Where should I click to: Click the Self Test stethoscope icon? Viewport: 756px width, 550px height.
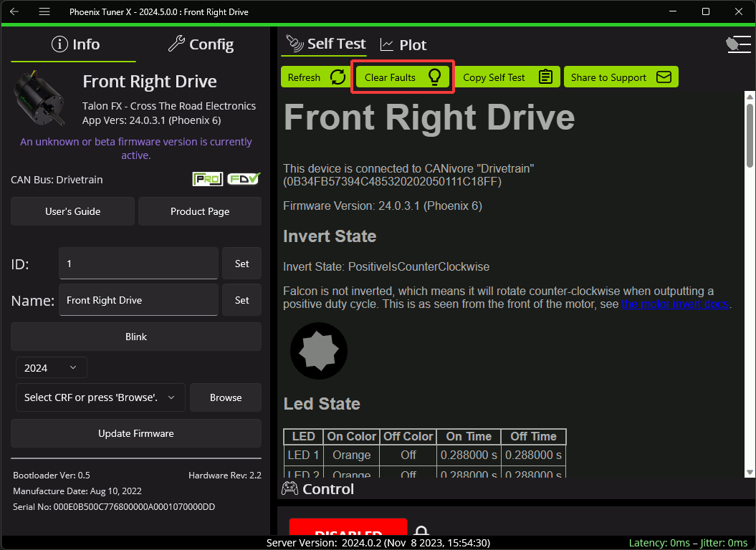click(x=294, y=44)
